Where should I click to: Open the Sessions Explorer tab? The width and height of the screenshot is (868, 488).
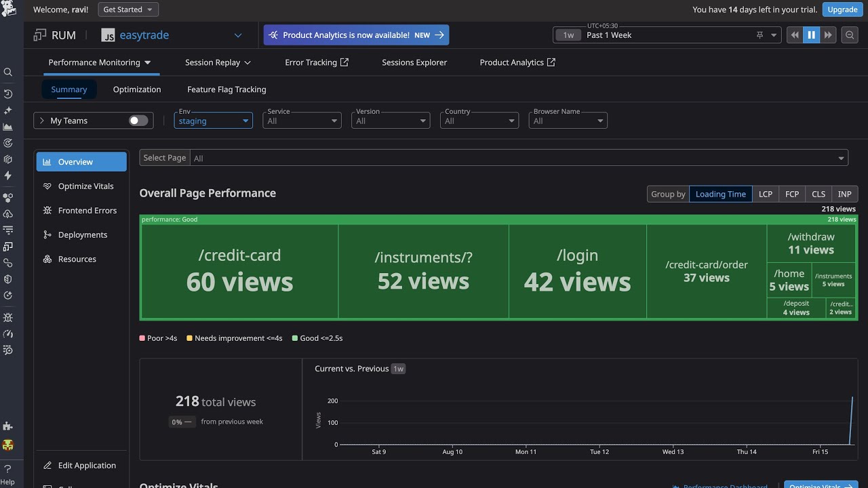click(x=414, y=62)
